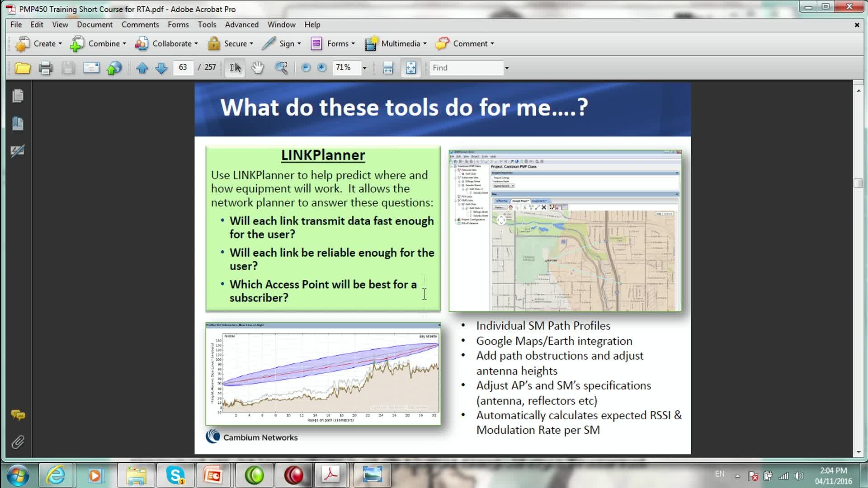Screen dimensions: 868x488
Task: Open Windows Explorer from taskbar
Action: 136,475
